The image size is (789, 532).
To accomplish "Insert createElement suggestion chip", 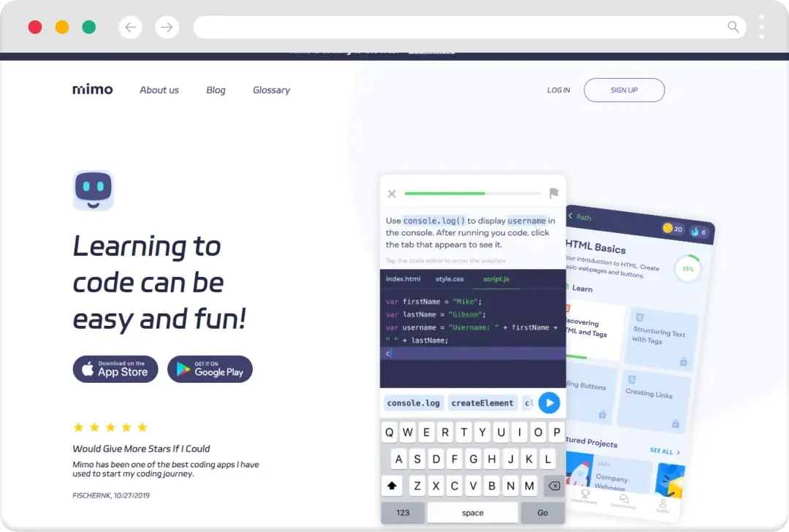I will [x=482, y=403].
